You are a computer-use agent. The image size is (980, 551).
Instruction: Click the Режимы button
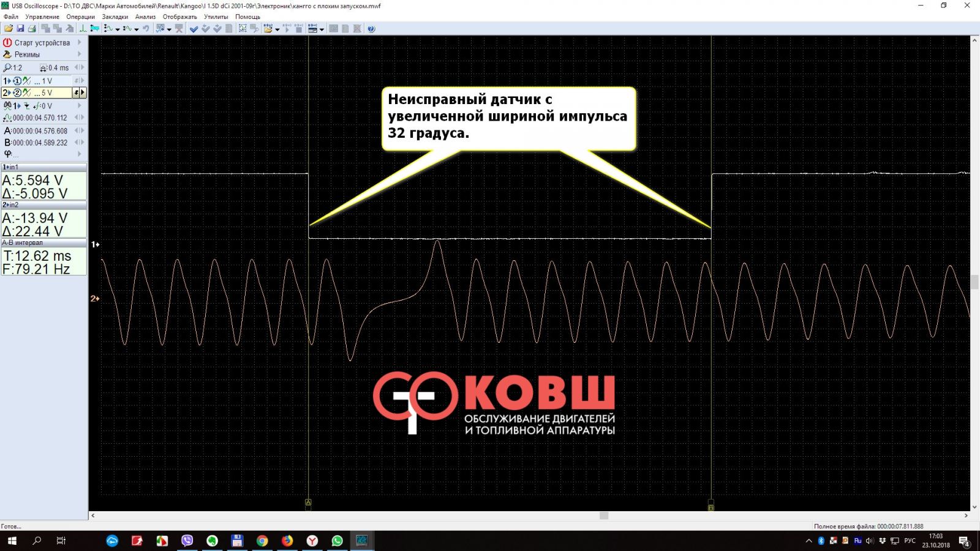tap(27, 54)
